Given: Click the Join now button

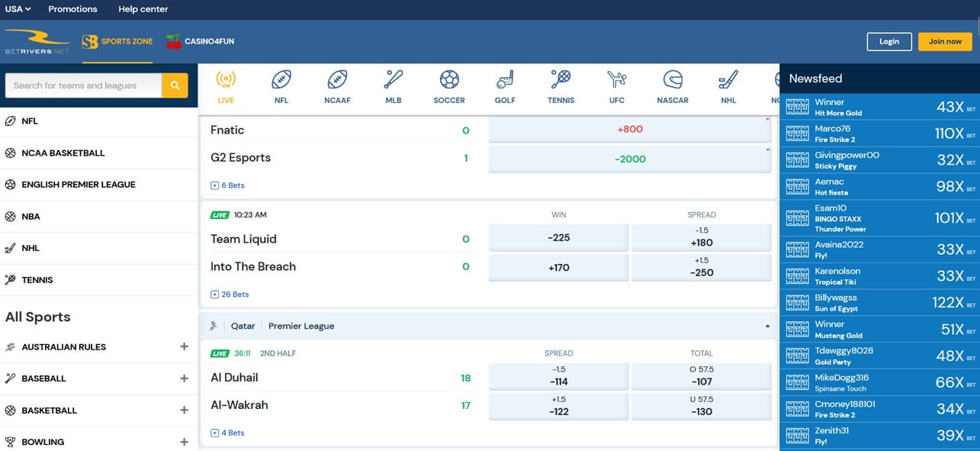Looking at the screenshot, I should coord(945,42).
